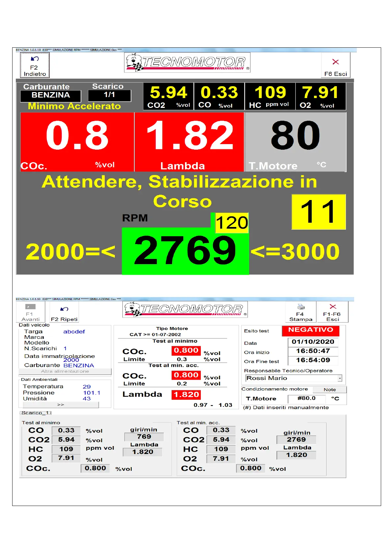The height and width of the screenshot is (554, 392).
Task: Click the Ora Fine test field 16:54:09
Action: click(x=313, y=360)
